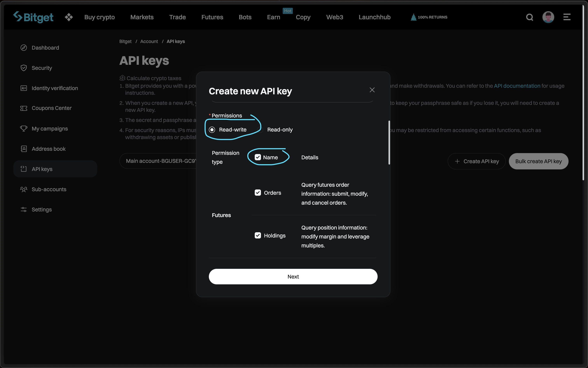588x368 pixels.
Task: Click the Bitget logo in header
Action: coord(33,17)
